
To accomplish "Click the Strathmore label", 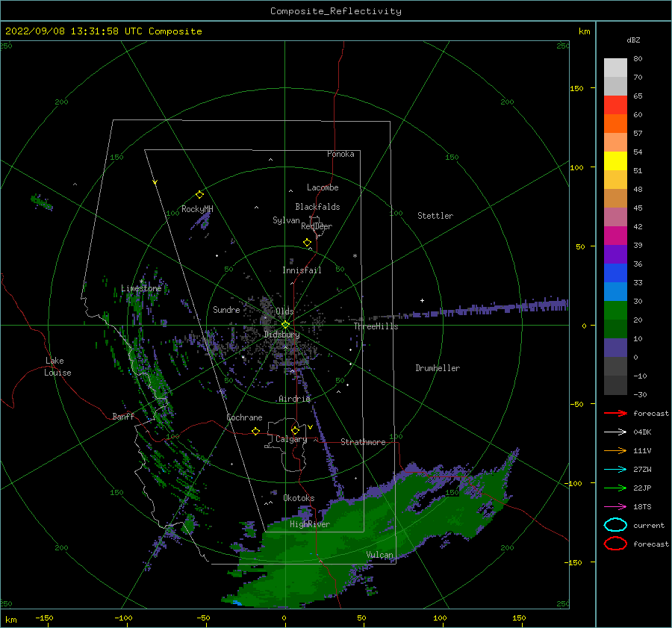I will pos(363,442).
